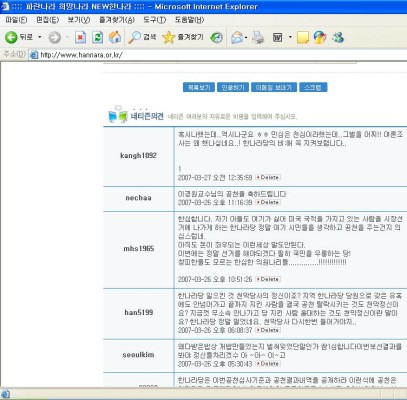Edit page with the Word icon
407x400 pixels.
[x=278, y=37]
